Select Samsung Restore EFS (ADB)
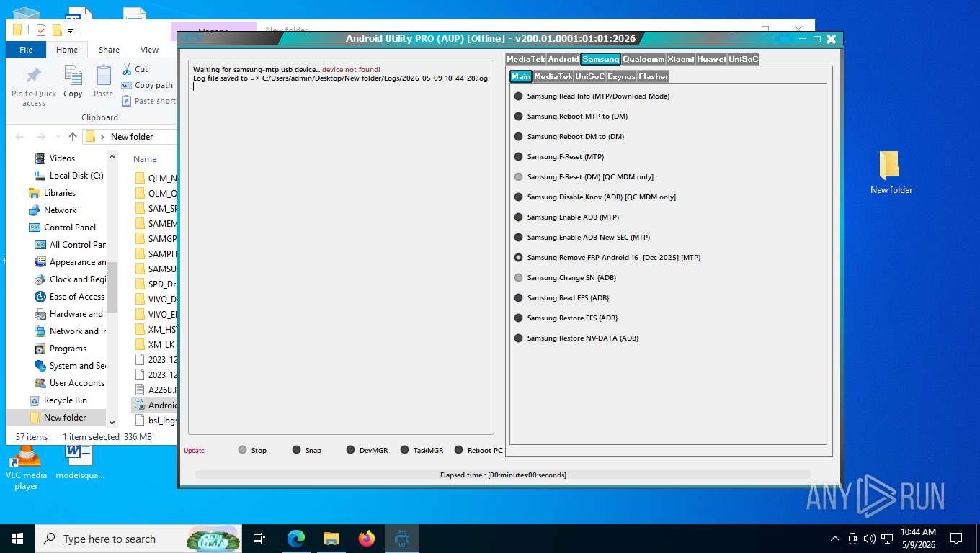Screen dimensions: 980x553 tap(566, 318)
